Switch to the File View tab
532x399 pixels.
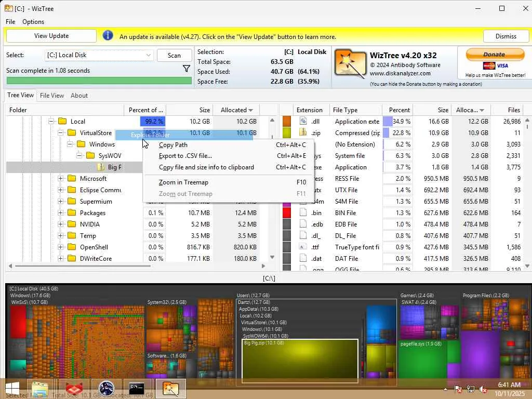click(51, 96)
